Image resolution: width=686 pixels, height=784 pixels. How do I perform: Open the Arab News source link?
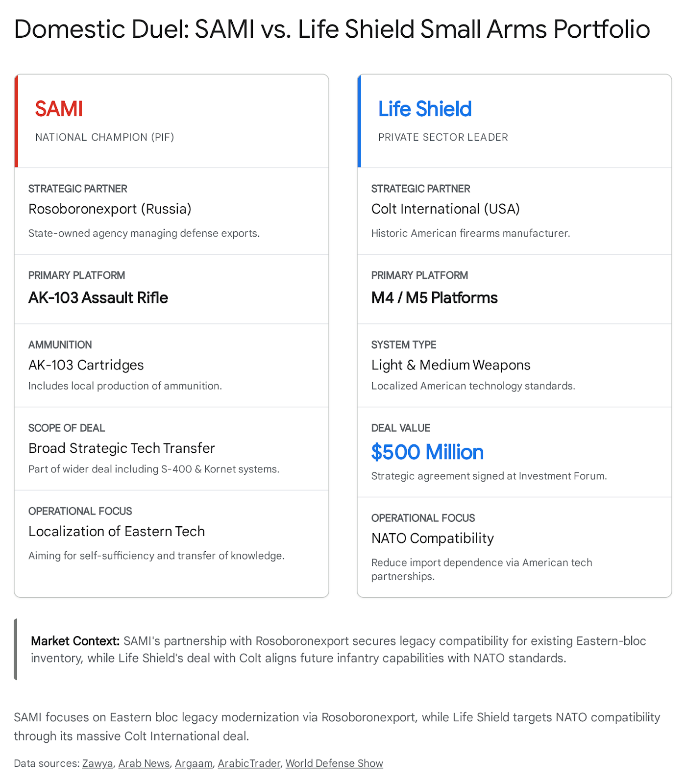144,763
